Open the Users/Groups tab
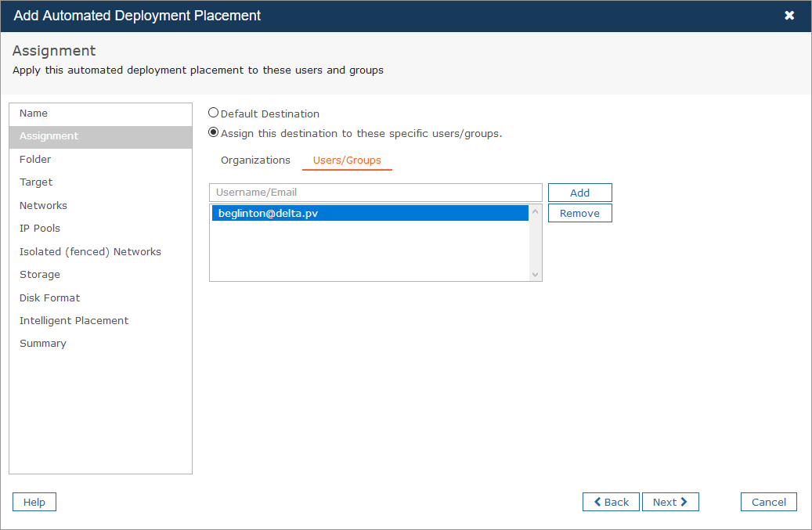 (x=347, y=160)
